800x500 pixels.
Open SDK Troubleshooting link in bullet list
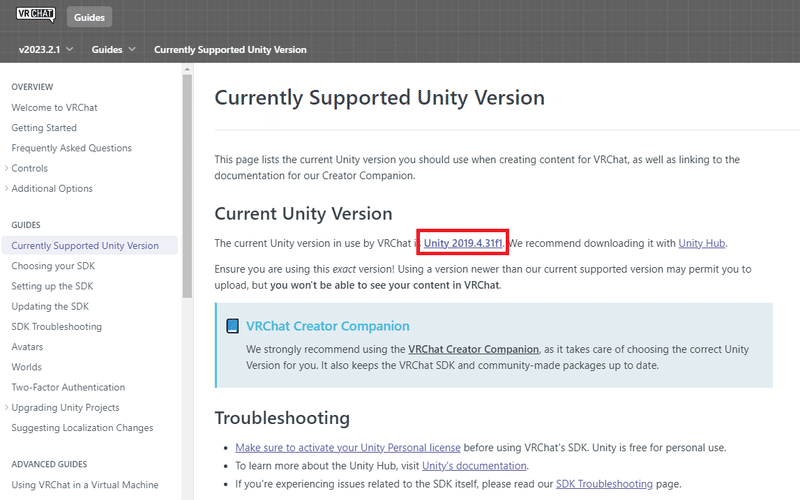pyautogui.click(x=604, y=484)
